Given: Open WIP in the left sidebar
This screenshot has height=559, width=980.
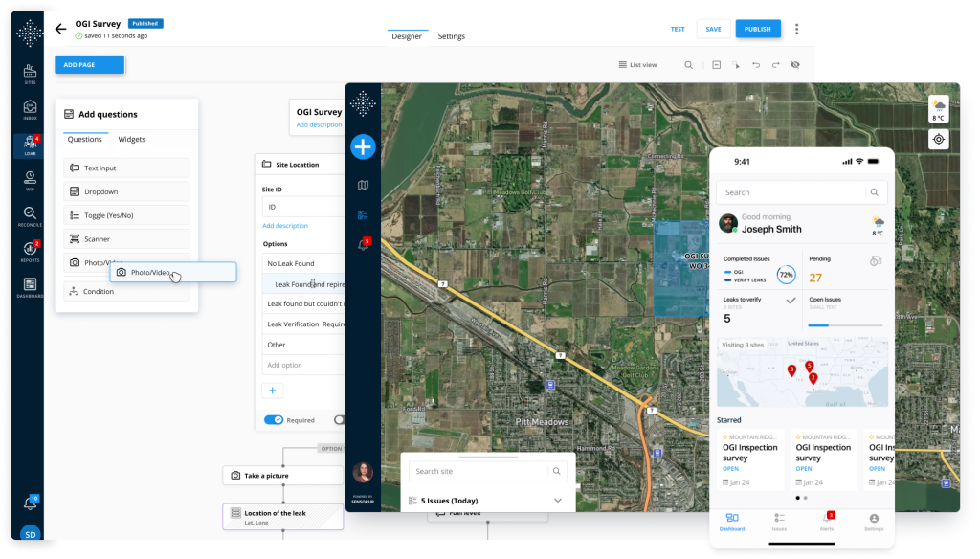Looking at the screenshot, I should [30, 181].
